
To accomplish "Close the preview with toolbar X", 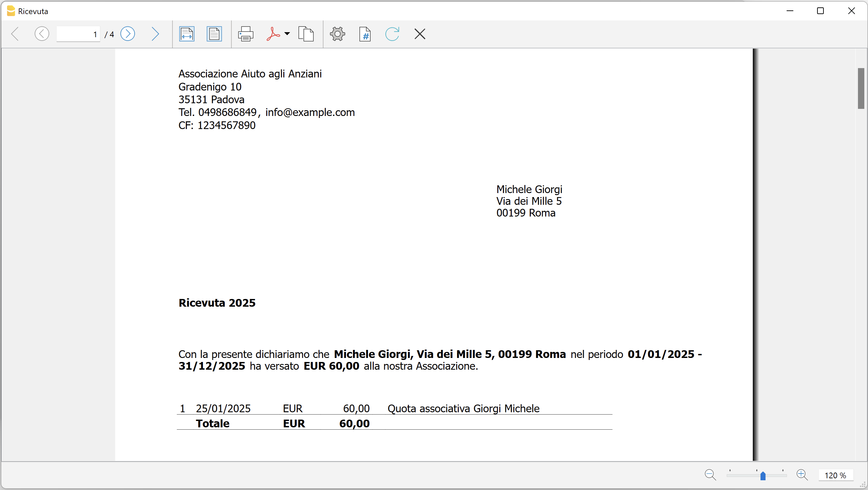I will (420, 34).
